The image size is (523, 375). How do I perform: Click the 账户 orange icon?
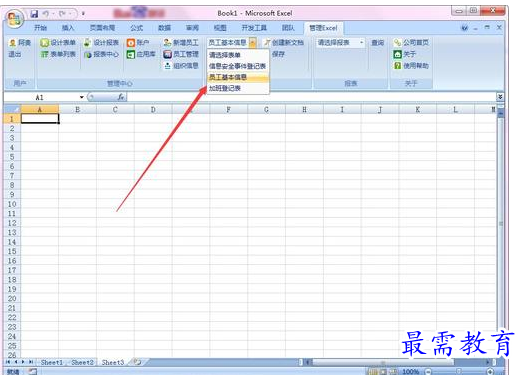[131, 43]
